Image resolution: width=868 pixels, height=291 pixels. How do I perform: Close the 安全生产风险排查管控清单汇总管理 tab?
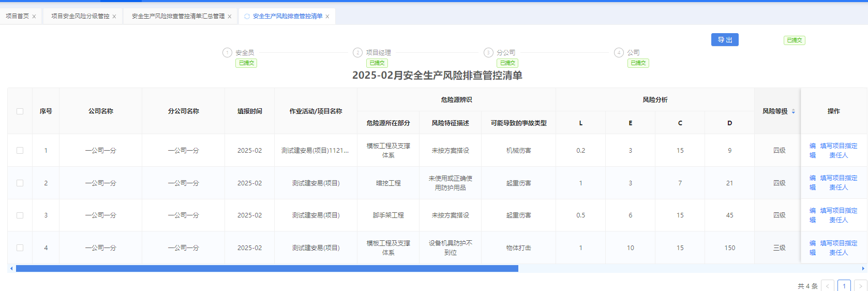pyautogui.click(x=230, y=17)
